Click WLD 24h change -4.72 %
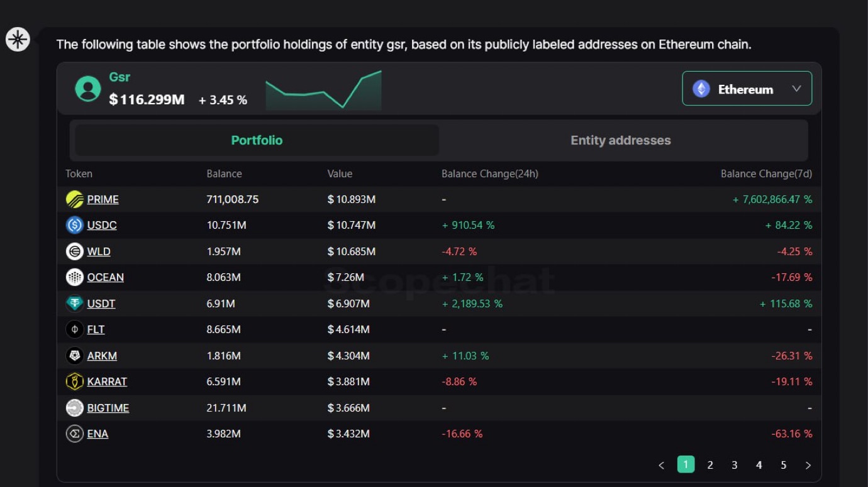The width and height of the screenshot is (868, 487). 459,251
